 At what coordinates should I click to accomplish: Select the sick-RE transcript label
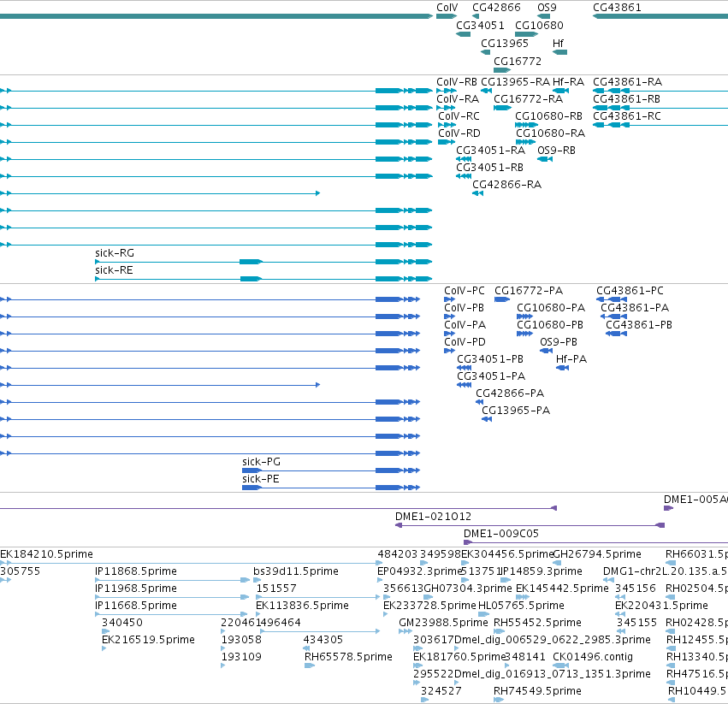coord(114,270)
